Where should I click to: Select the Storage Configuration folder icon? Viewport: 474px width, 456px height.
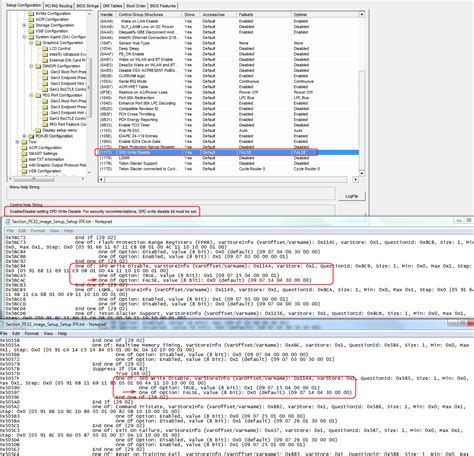[x=31, y=25]
